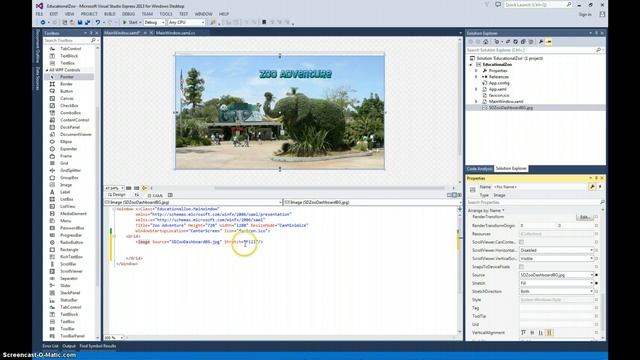Open the Any CPU platform dropdown
640x360 pixels.
click(187, 22)
